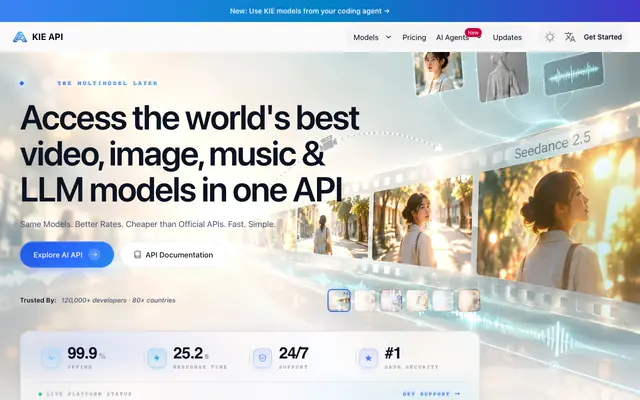Open API Documentation

[x=173, y=255]
